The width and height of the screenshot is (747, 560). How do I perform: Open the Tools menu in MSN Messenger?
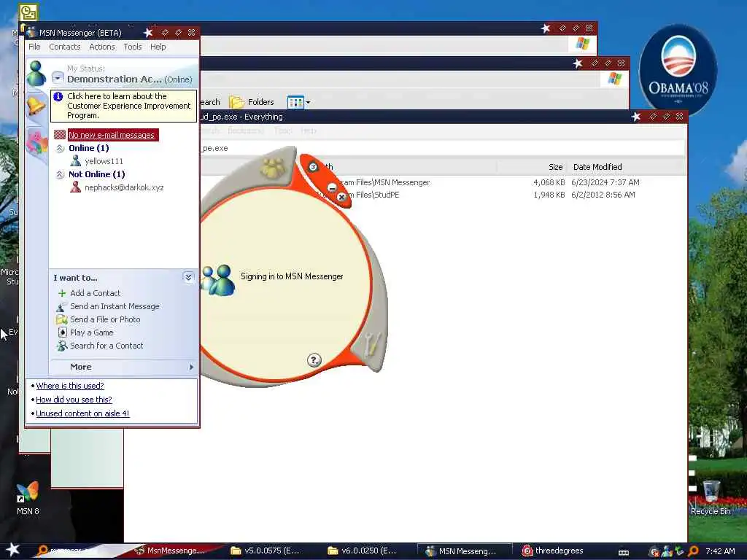pos(133,47)
